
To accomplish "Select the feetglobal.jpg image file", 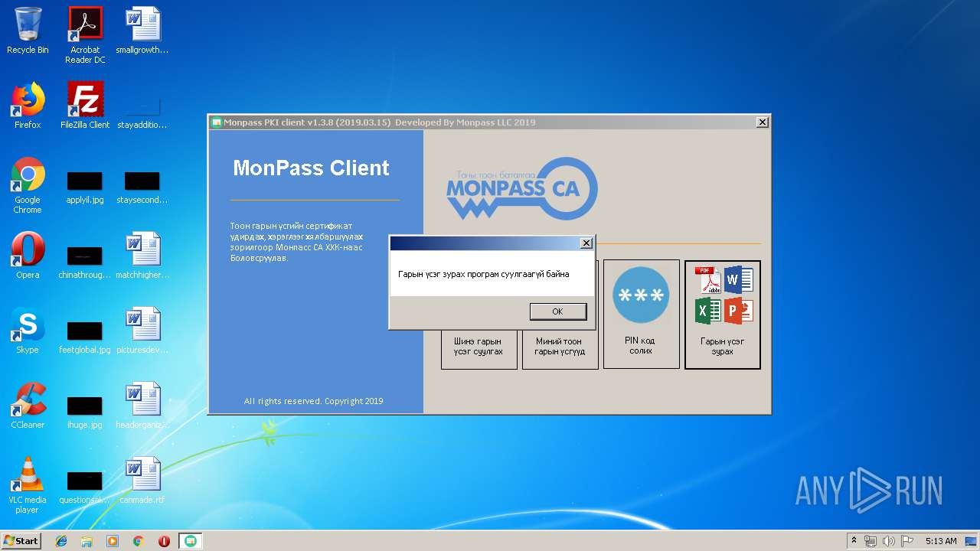I will [85, 337].
